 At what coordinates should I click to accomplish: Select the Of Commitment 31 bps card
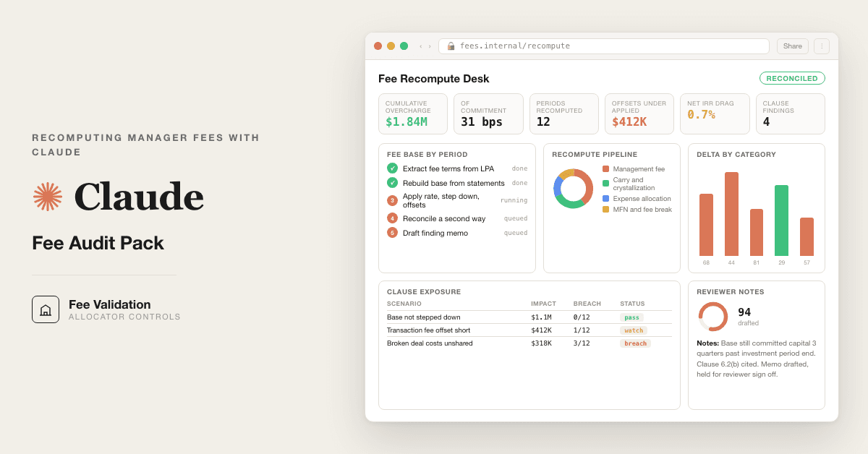click(488, 113)
